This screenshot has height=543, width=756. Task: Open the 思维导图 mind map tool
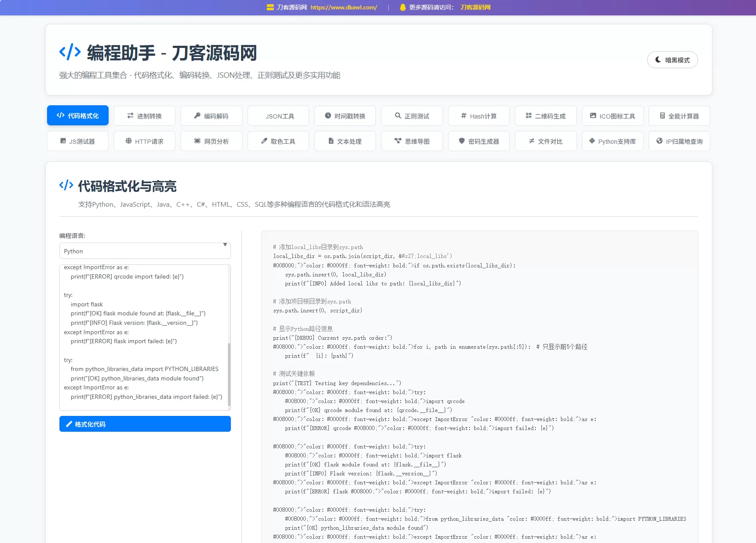(412, 141)
